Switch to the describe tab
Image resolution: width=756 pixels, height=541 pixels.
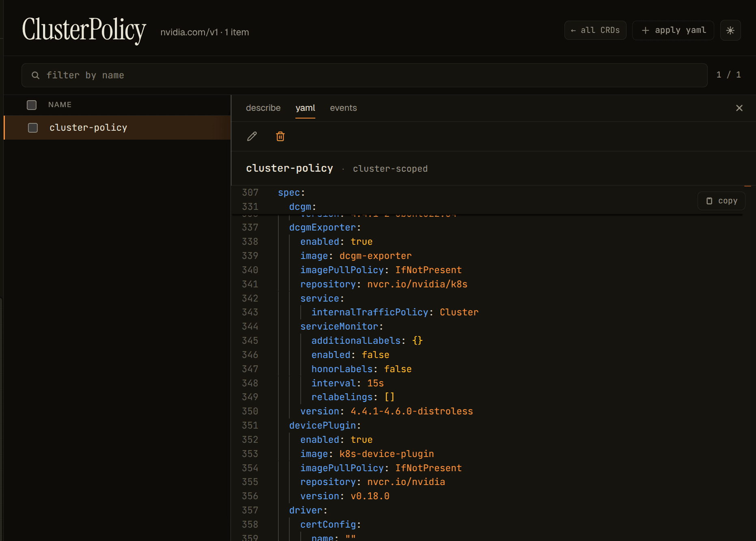tap(263, 108)
